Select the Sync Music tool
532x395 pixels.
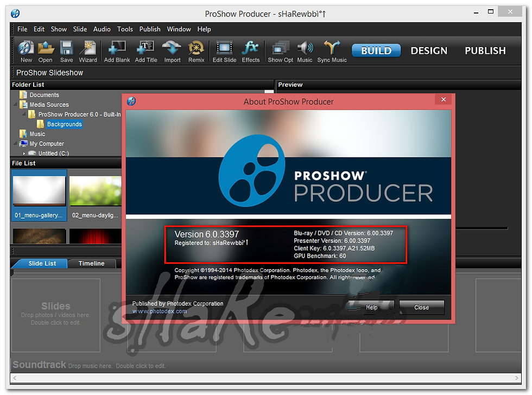(332, 52)
